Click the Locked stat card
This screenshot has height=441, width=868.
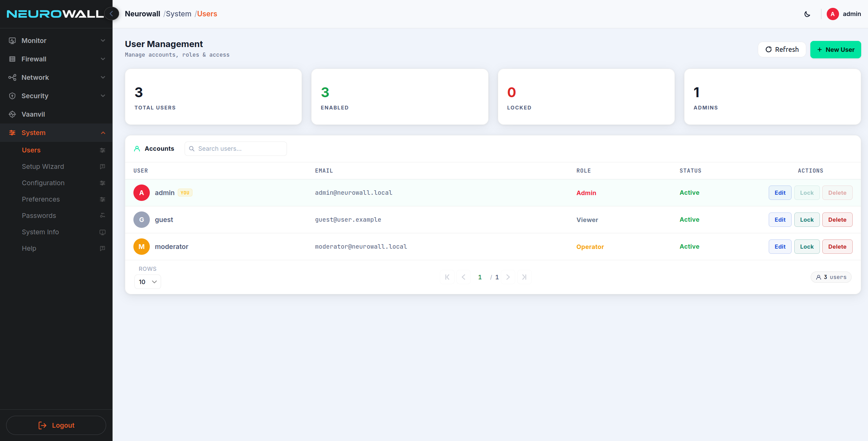click(586, 97)
